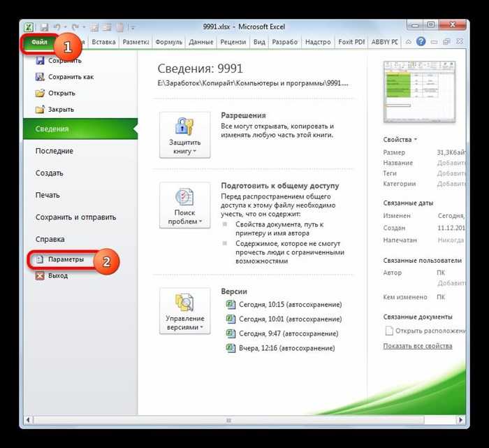The height and width of the screenshot is (448, 489).
Task: Switch to the Вид ribbon tab
Action: (x=259, y=42)
